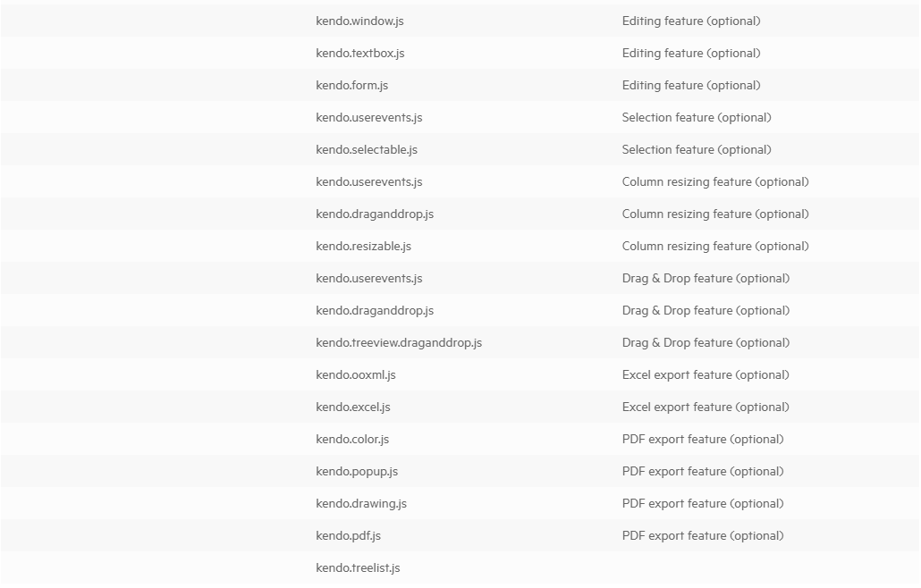Select kendo.selectable.js in the table
This screenshot has height=588, width=921.
pyautogui.click(x=367, y=149)
